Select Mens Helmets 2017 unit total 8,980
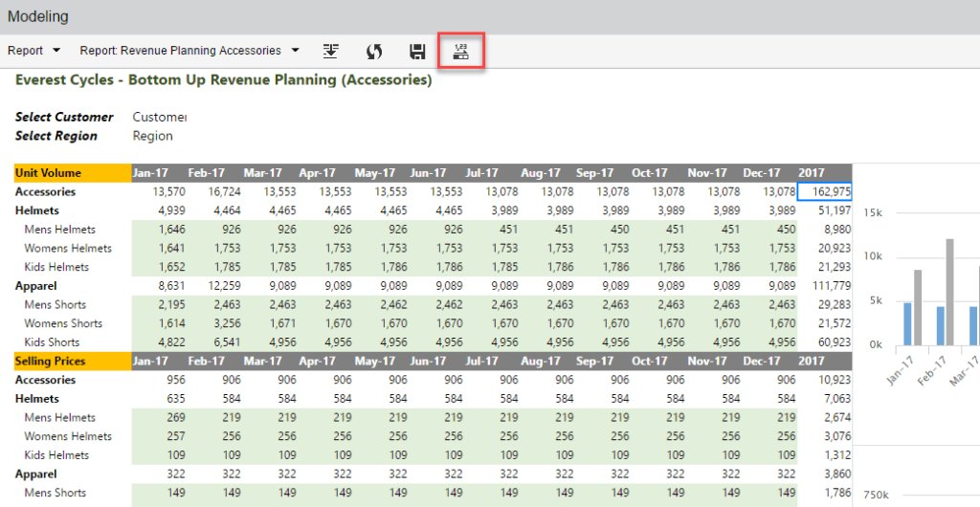980x507 pixels. (x=824, y=230)
